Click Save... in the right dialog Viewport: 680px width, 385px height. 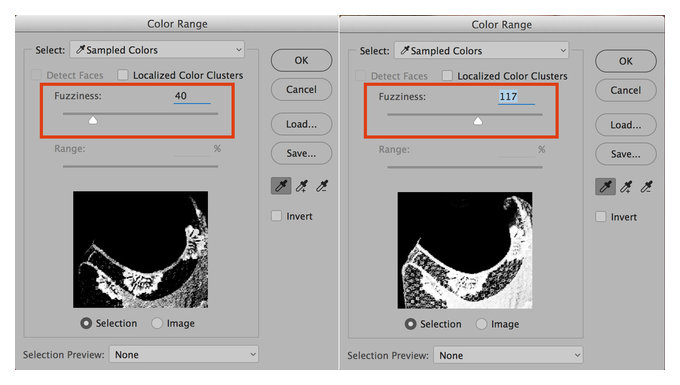click(x=626, y=154)
